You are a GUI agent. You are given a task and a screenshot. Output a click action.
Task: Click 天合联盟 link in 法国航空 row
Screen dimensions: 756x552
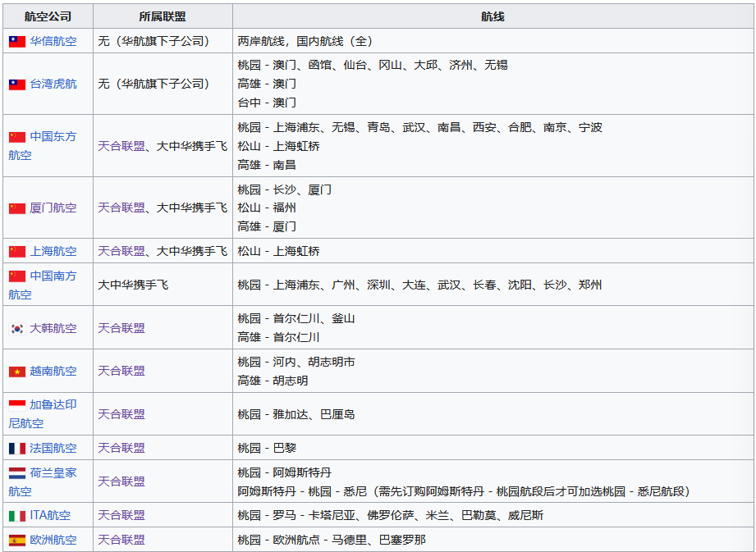[x=121, y=448]
